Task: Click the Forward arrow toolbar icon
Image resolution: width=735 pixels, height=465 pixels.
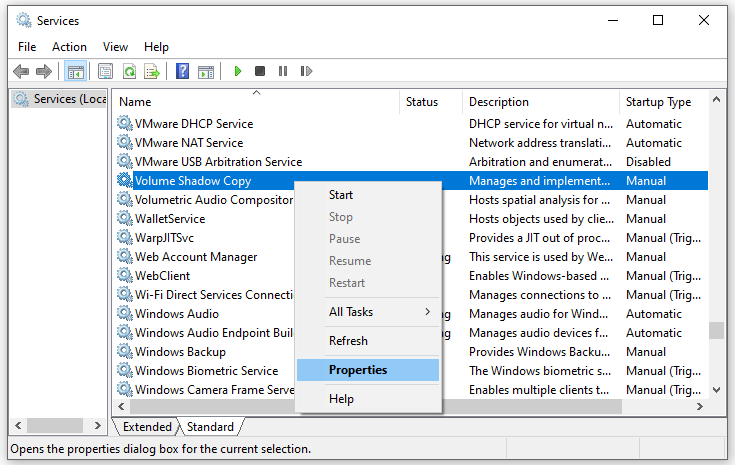Action: (x=44, y=71)
